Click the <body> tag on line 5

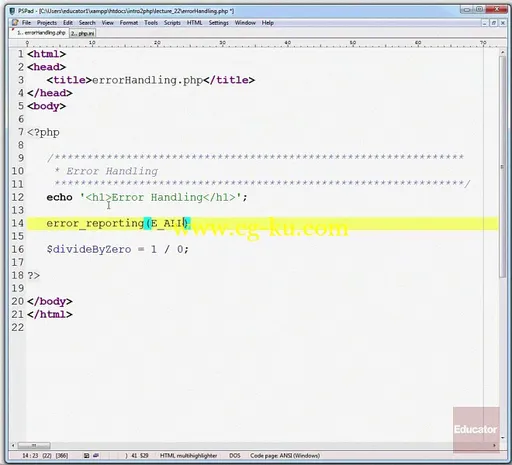click(46, 106)
